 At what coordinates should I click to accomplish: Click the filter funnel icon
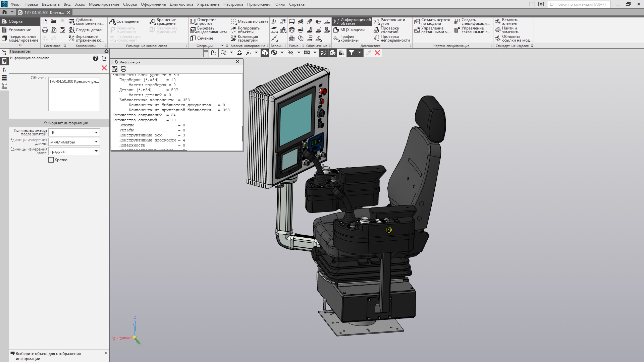351,53
